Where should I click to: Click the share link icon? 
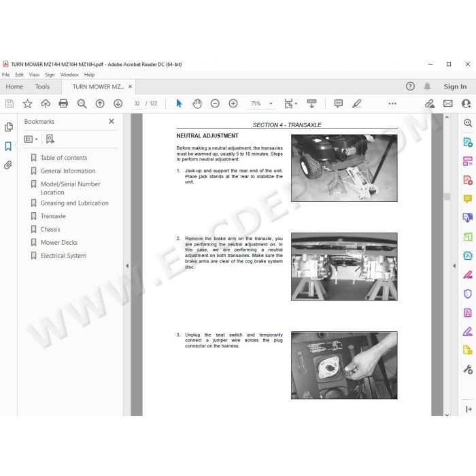pyautogui.click(x=430, y=103)
